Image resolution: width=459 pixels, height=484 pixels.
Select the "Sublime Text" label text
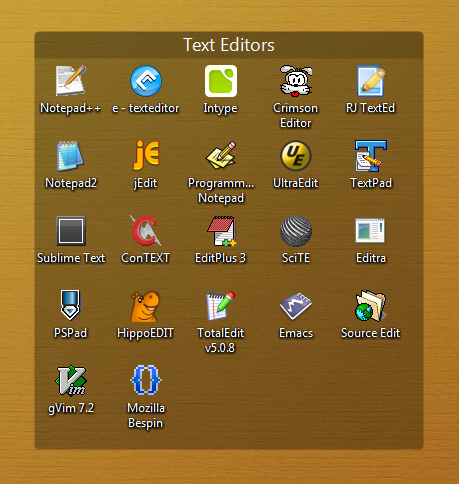[x=71, y=258]
